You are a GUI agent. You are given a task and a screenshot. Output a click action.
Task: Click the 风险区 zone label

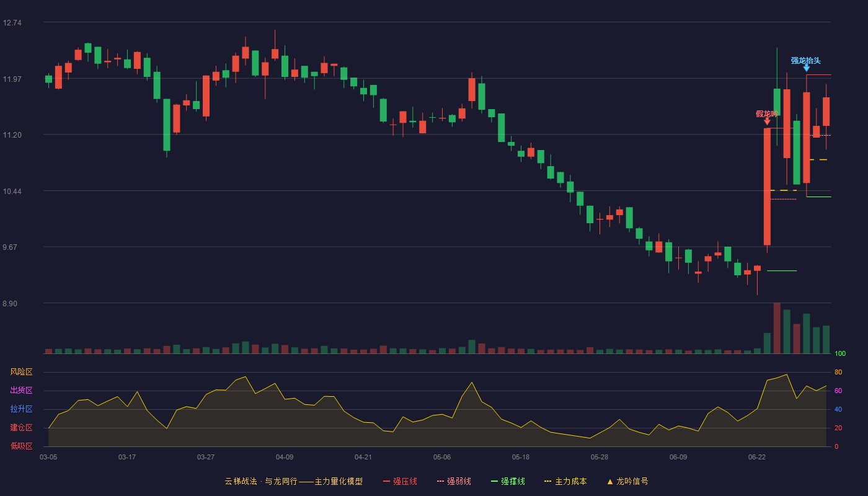[x=21, y=372]
